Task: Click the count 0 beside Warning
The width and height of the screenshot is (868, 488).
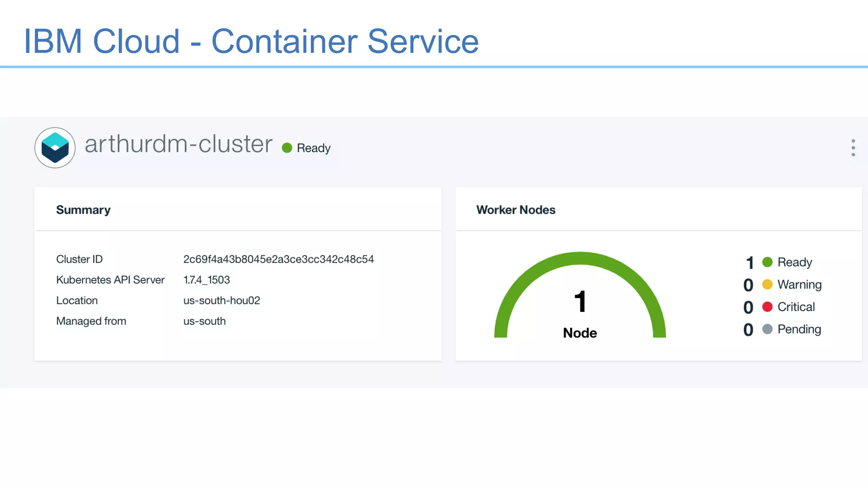Action: pyautogui.click(x=748, y=285)
